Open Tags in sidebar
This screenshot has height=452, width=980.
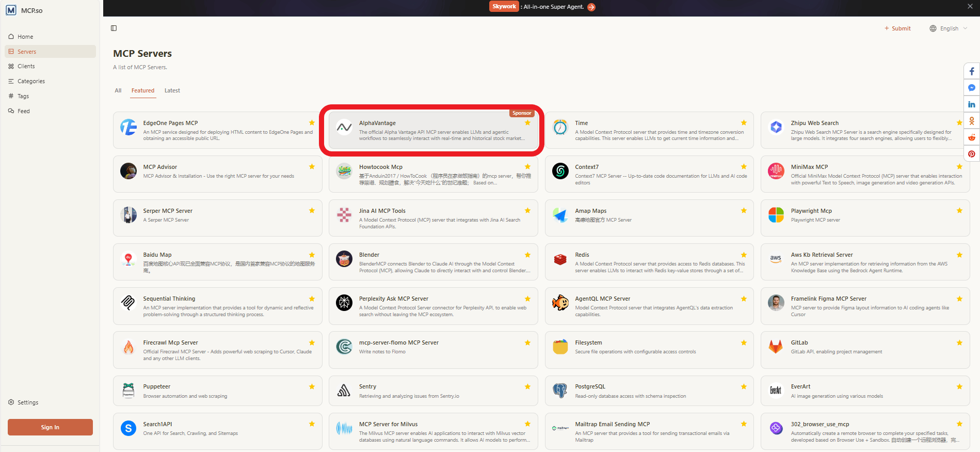50,96
